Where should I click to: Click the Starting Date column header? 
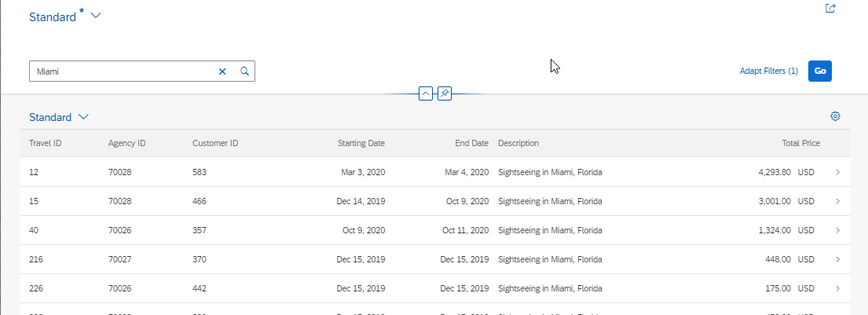coord(361,143)
